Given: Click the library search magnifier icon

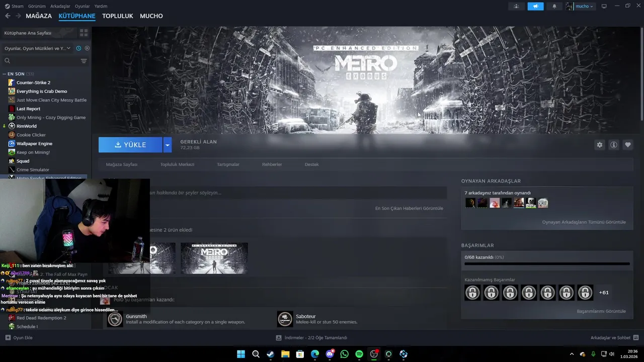Looking at the screenshot, I should click(7, 61).
